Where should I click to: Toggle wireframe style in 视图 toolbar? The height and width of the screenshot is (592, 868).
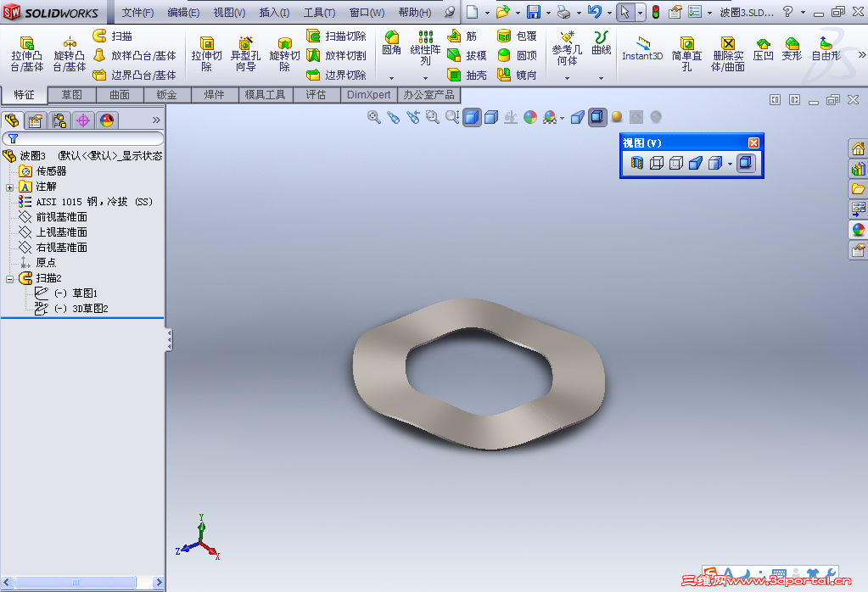(657, 163)
